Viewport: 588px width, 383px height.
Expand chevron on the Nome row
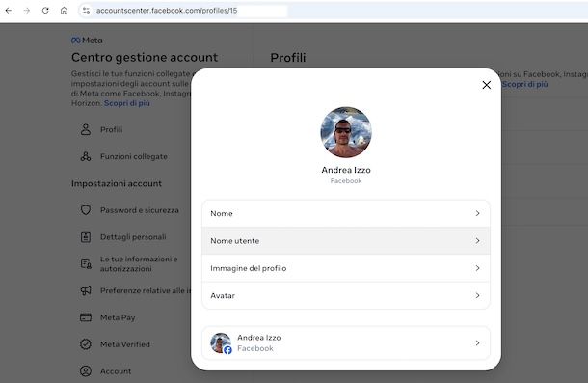tap(477, 213)
